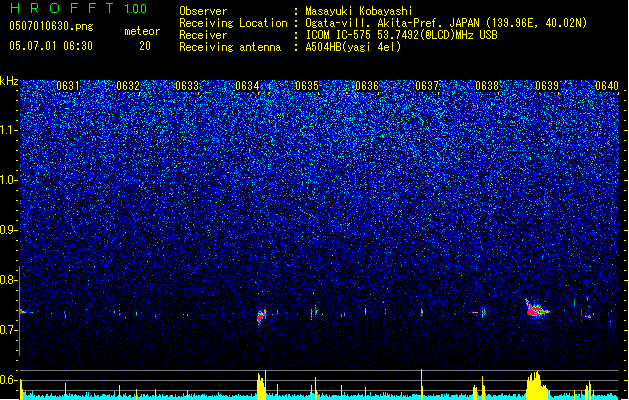Click the Receiving Location label
This screenshot has width=629, height=400.
233,23
